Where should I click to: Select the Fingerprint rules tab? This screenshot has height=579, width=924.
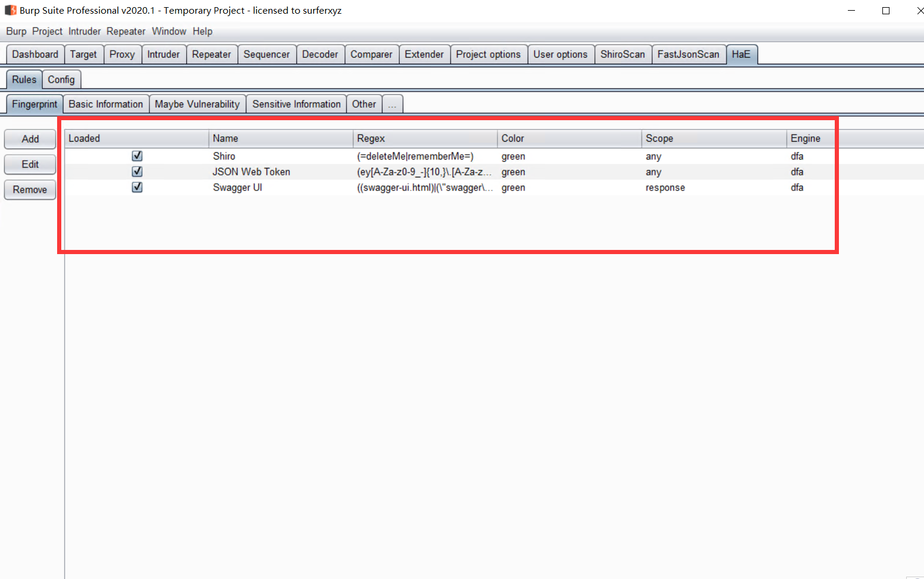click(x=35, y=104)
